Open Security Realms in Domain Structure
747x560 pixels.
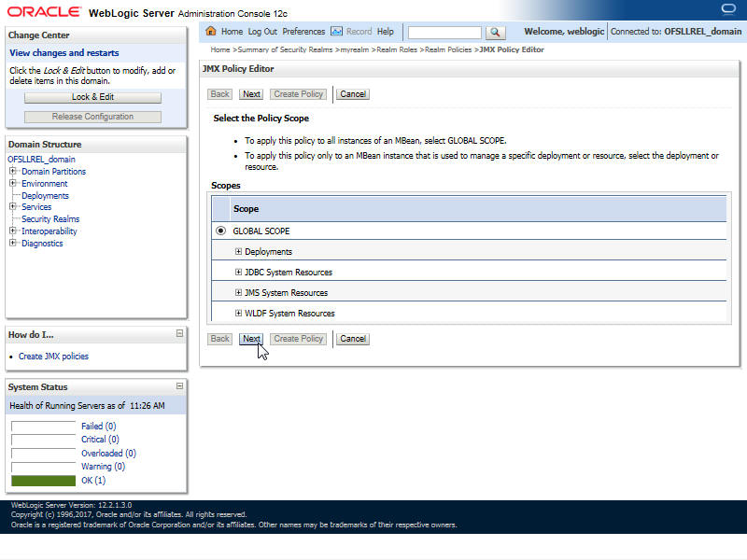(50, 219)
